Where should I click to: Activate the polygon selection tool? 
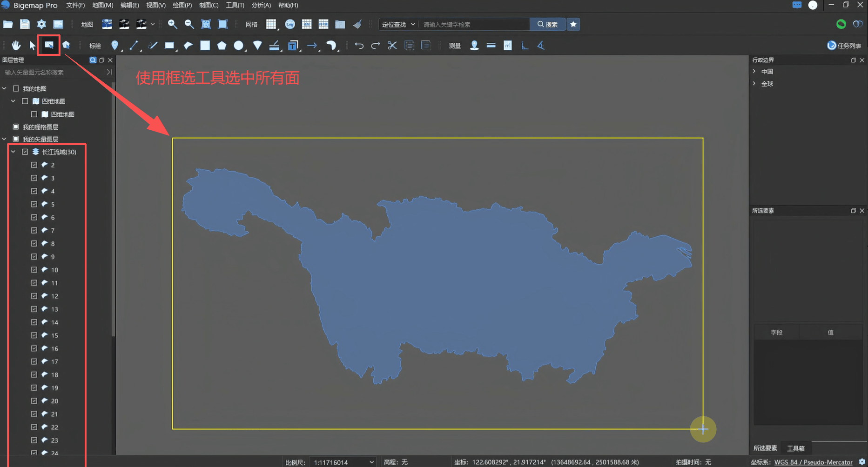click(66, 45)
